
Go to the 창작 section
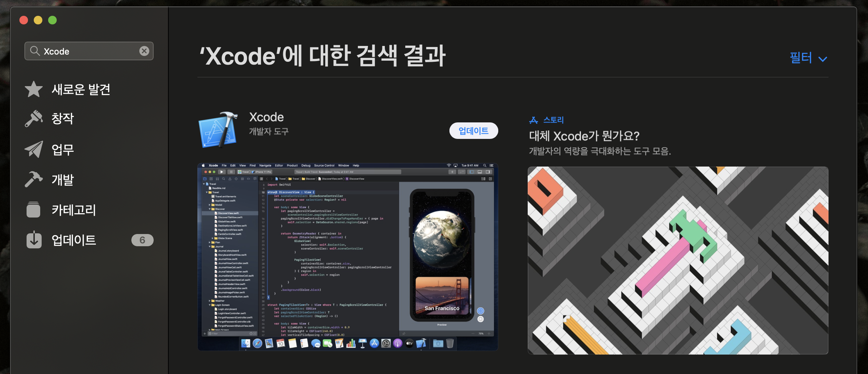click(x=63, y=118)
